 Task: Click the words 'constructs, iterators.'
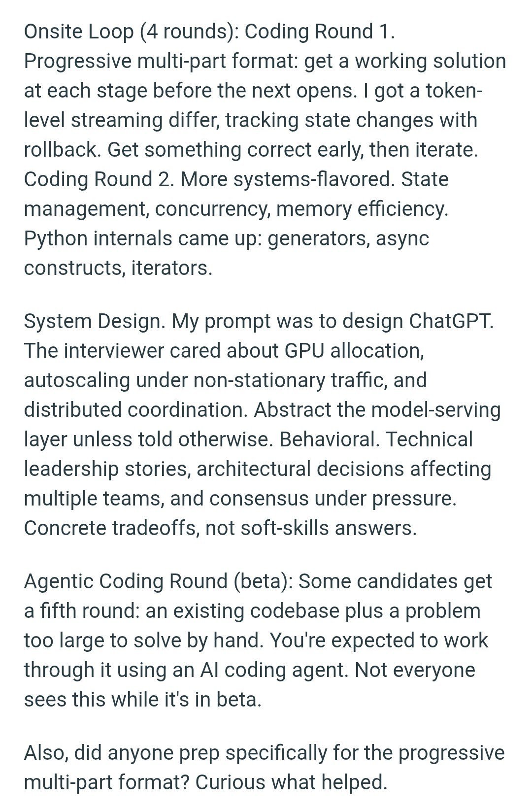[118, 268]
